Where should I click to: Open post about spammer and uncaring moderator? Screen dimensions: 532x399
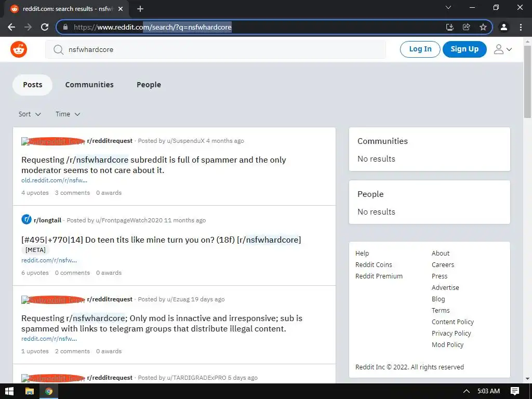tap(154, 165)
